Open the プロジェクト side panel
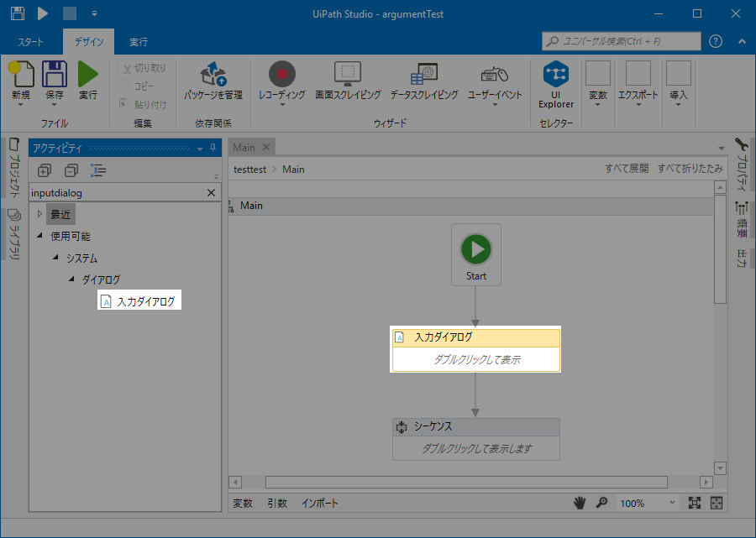The width and height of the screenshot is (756, 538). [x=14, y=166]
